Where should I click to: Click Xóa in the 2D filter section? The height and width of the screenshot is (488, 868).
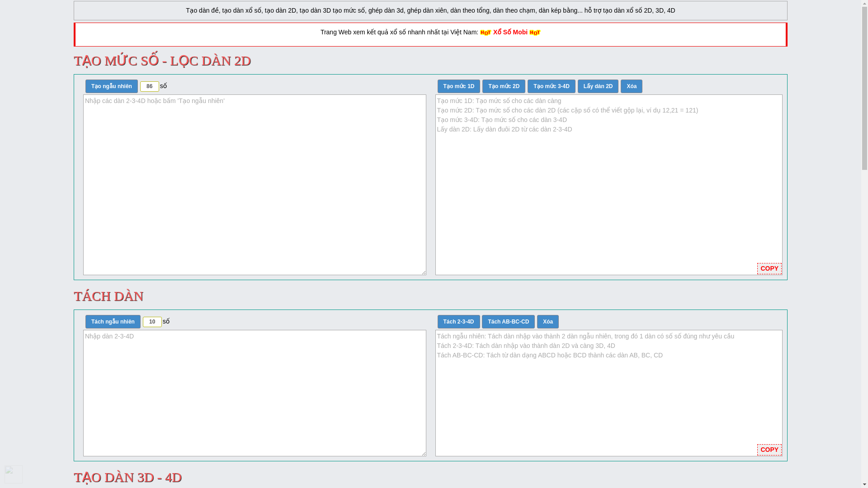click(631, 86)
